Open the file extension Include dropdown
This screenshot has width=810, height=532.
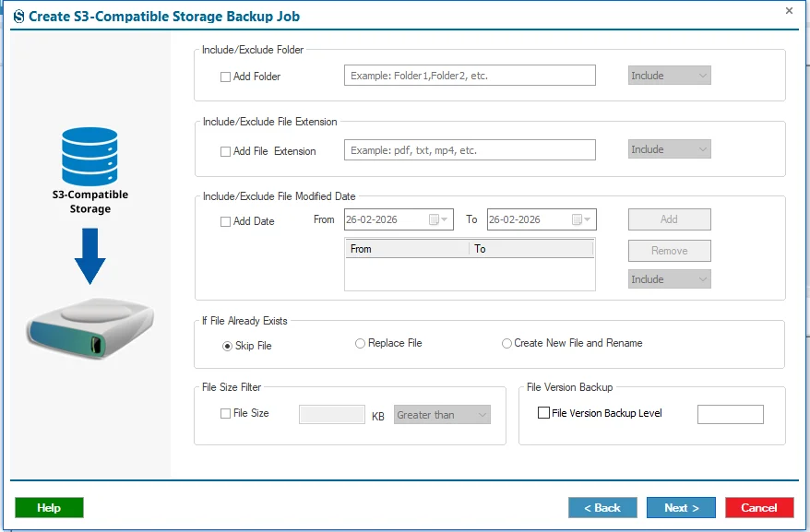(670, 149)
